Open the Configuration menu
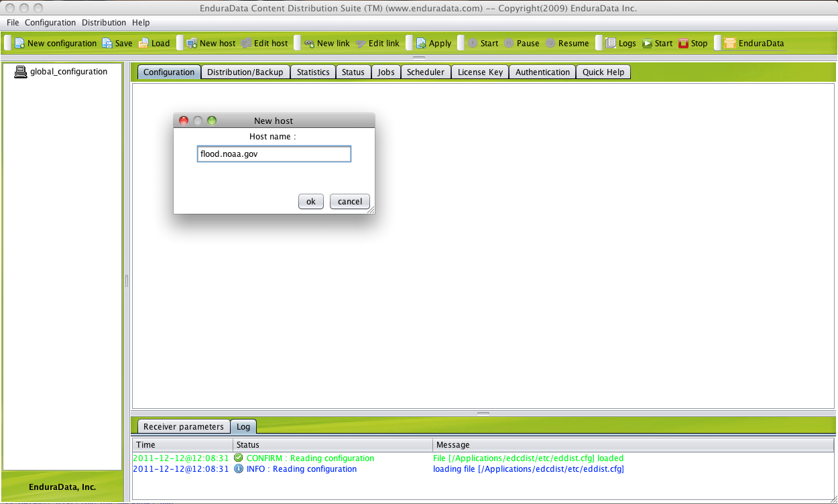Viewport: 838px width, 504px height. click(50, 22)
